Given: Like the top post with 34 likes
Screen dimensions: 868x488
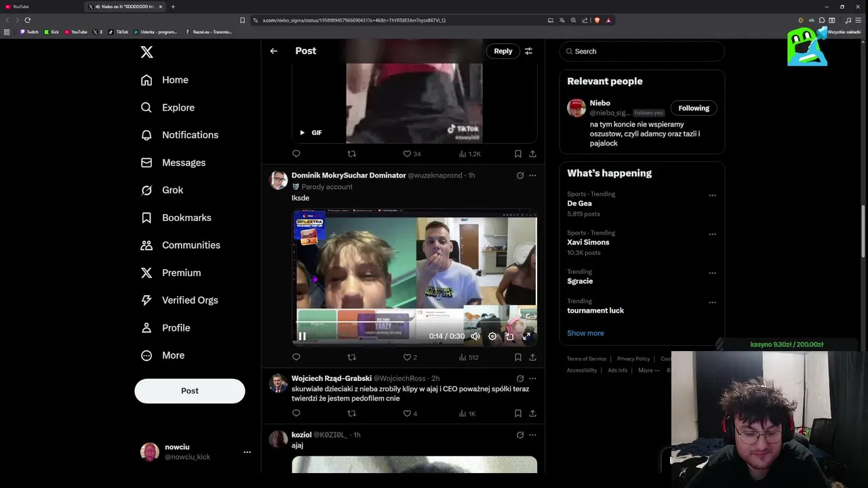Looking at the screenshot, I should tap(412, 154).
